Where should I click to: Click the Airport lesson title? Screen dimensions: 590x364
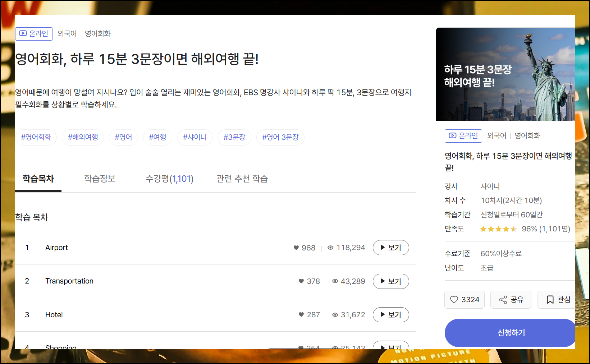(x=56, y=248)
